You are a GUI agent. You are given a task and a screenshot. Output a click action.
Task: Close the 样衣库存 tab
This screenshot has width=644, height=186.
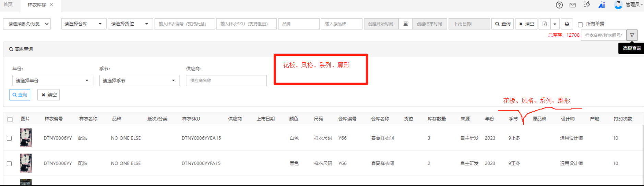click(x=51, y=4)
